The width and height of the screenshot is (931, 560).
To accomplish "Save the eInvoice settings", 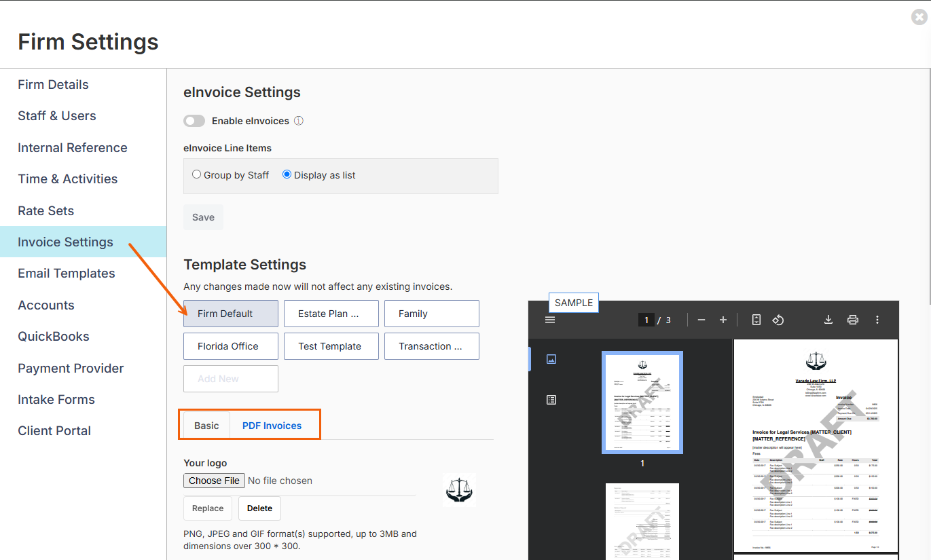I will 203,217.
